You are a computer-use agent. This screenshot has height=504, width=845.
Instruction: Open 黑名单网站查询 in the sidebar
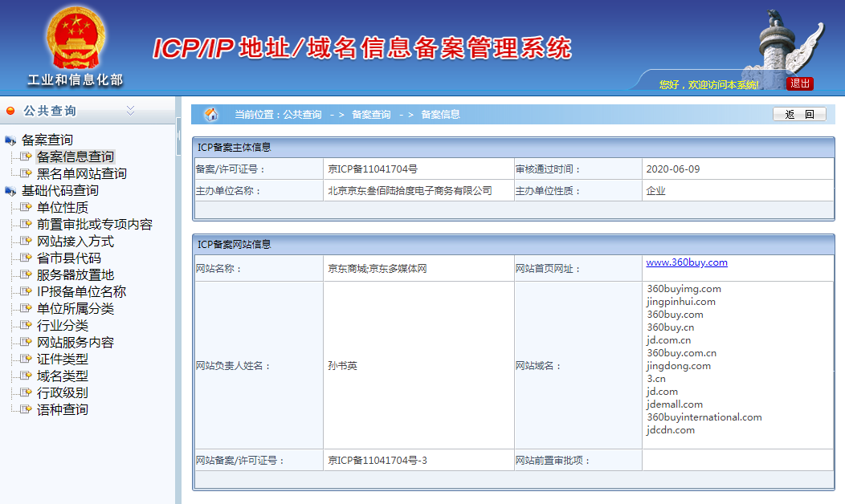click(x=81, y=173)
